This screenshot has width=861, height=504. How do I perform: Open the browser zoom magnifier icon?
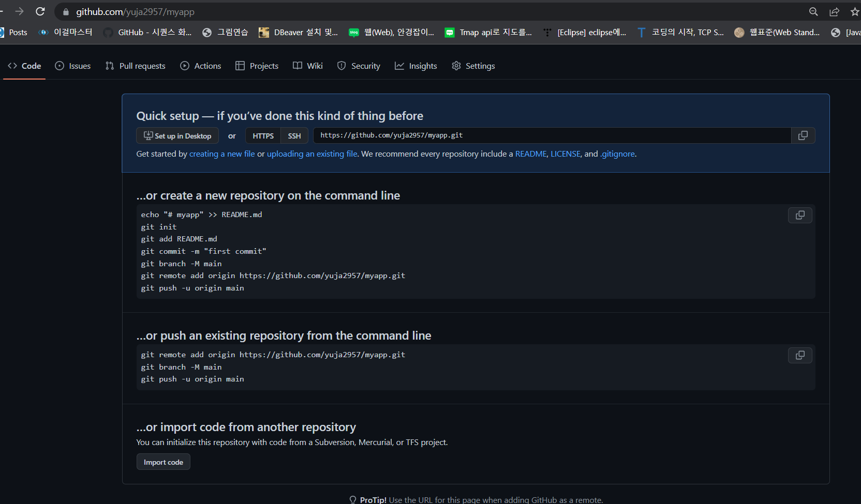tap(813, 12)
